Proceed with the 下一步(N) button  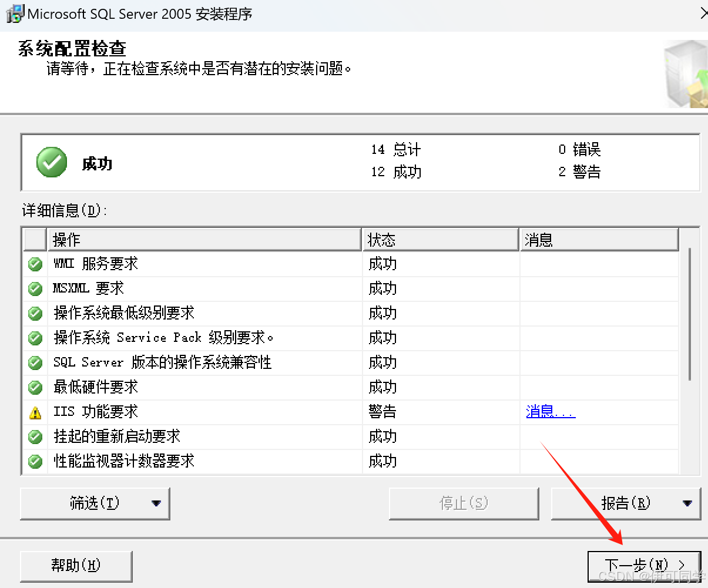click(x=645, y=566)
